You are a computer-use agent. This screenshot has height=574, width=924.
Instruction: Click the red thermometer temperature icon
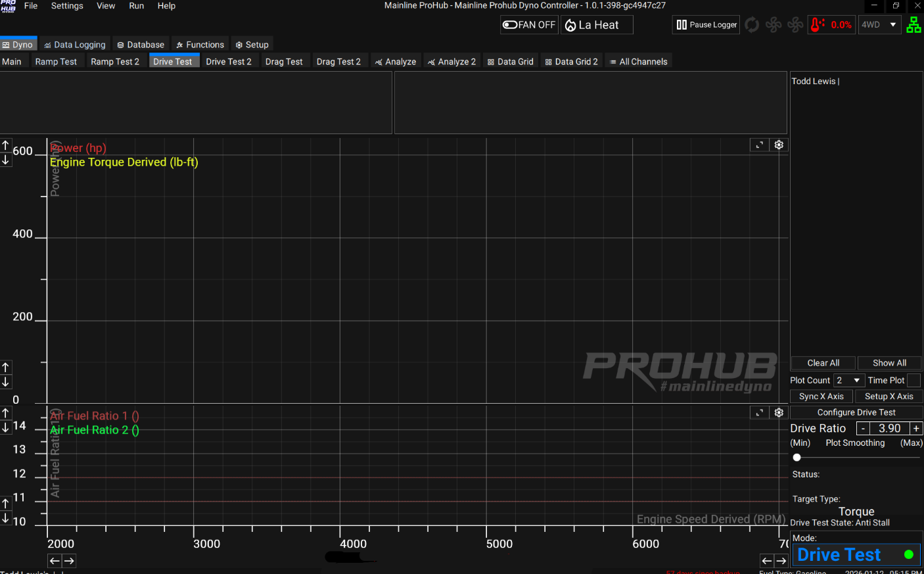(818, 25)
